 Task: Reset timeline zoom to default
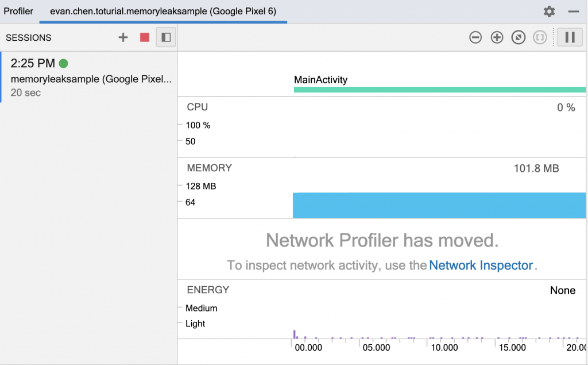[519, 37]
